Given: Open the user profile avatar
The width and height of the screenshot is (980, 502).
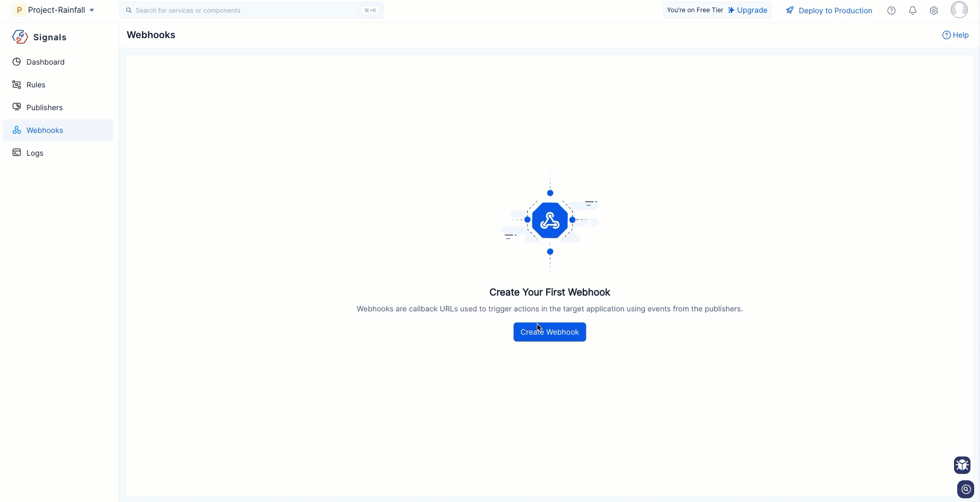Looking at the screenshot, I should pos(959,10).
